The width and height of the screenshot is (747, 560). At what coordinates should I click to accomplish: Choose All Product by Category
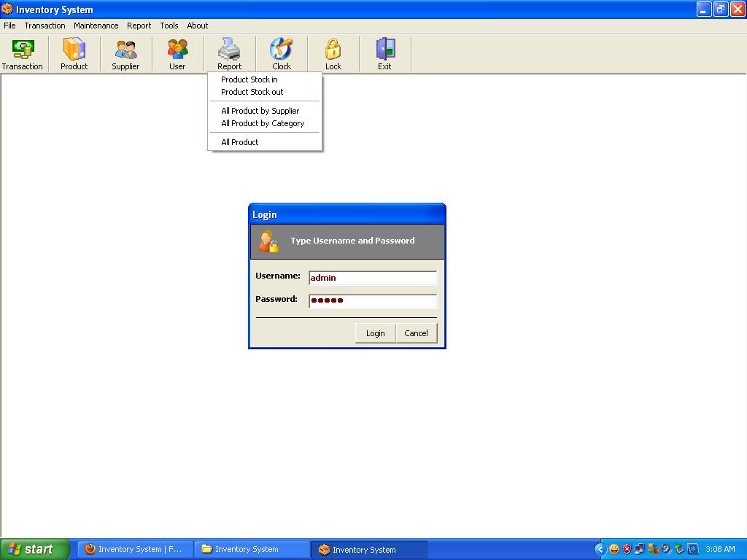(x=263, y=123)
